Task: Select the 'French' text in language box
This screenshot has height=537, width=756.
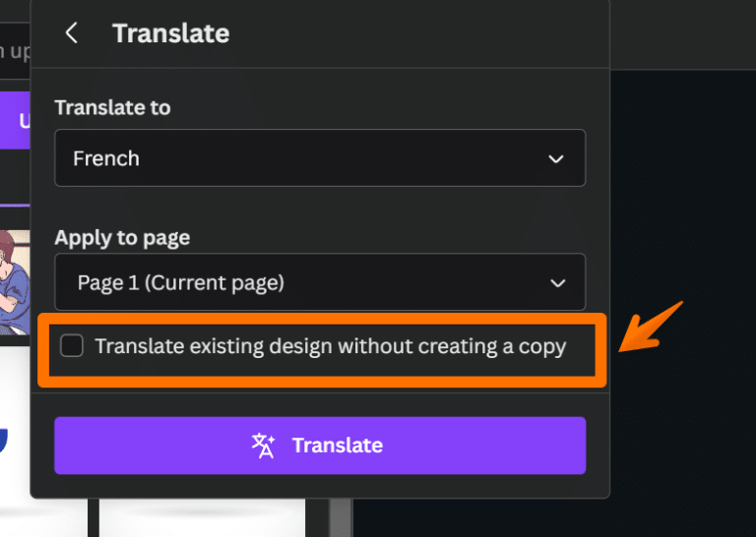Action: pos(106,158)
